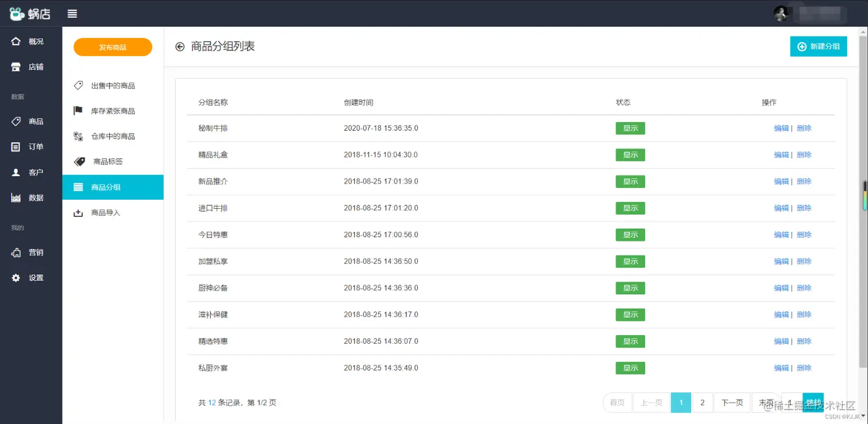Click current page 1 button
This screenshot has width=868, height=424.
(x=681, y=403)
